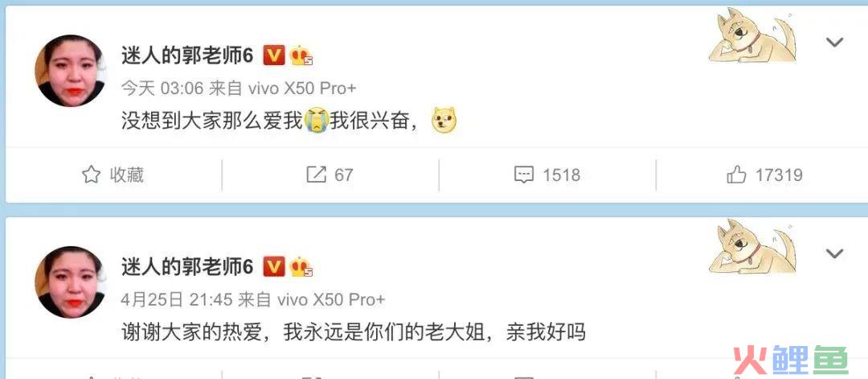Open username 迷人的郭老师6 in second post
Screen dimensions: 868x379
pos(187,267)
